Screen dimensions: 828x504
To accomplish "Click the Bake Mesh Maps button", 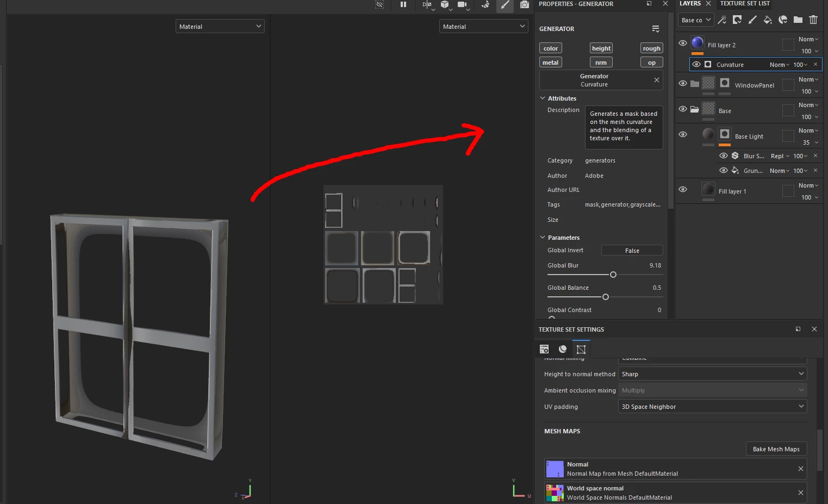I will tap(776, 449).
